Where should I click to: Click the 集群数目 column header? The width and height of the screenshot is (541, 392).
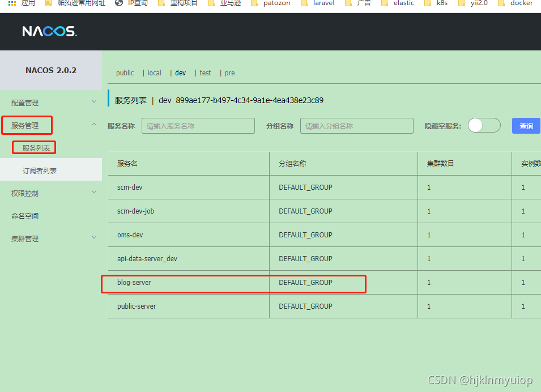[440, 164]
